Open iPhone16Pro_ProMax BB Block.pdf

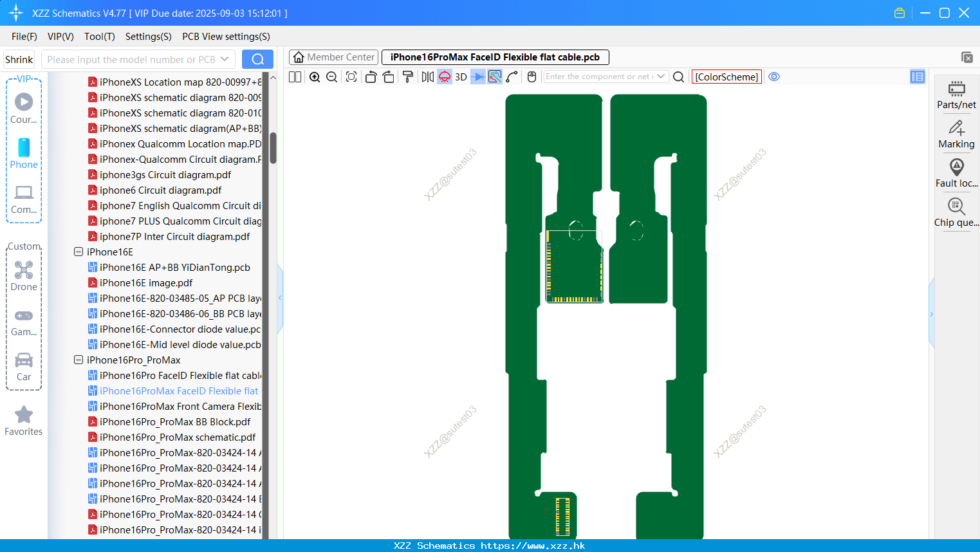click(169, 422)
